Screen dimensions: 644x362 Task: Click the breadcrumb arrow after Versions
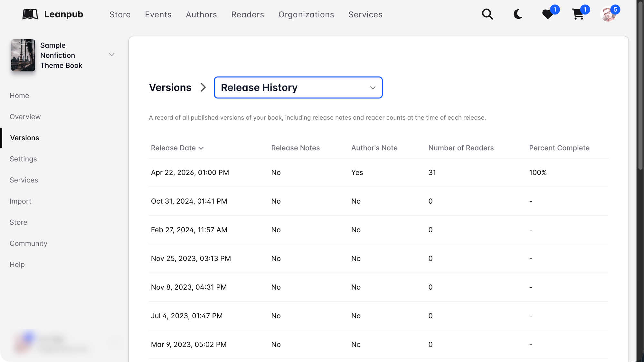pos(203,88)
